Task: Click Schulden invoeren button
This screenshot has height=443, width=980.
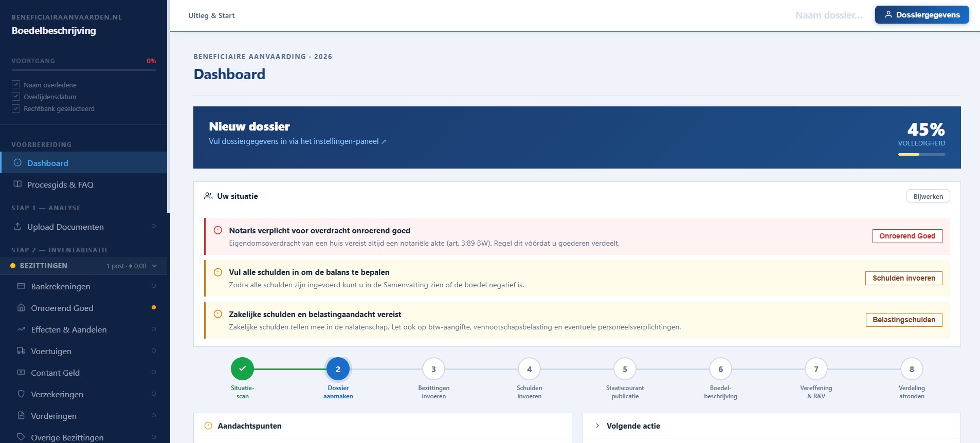Action: (x=903, y=278)
